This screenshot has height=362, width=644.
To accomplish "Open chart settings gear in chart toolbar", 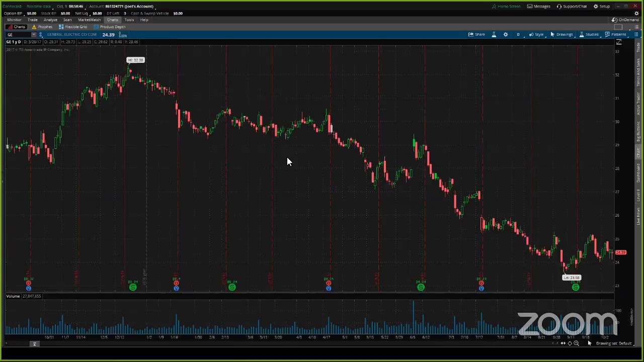I will click(506, 34).
